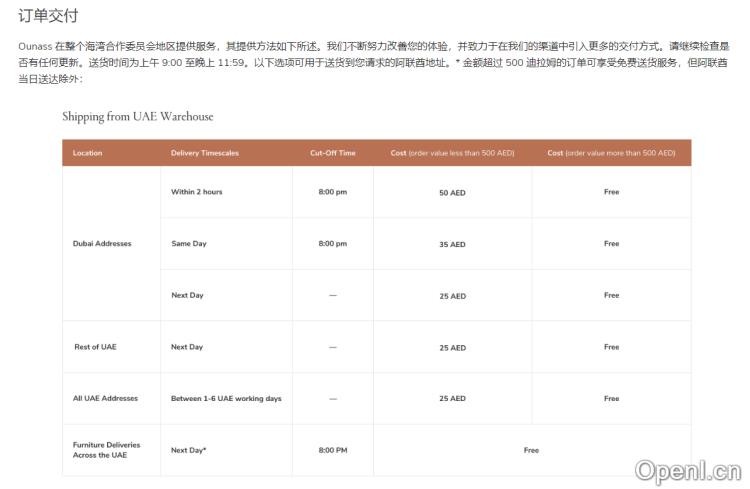Click the 50 AED cost cell
Viewport: 750px width, 489px height.
tap(452, 193)
